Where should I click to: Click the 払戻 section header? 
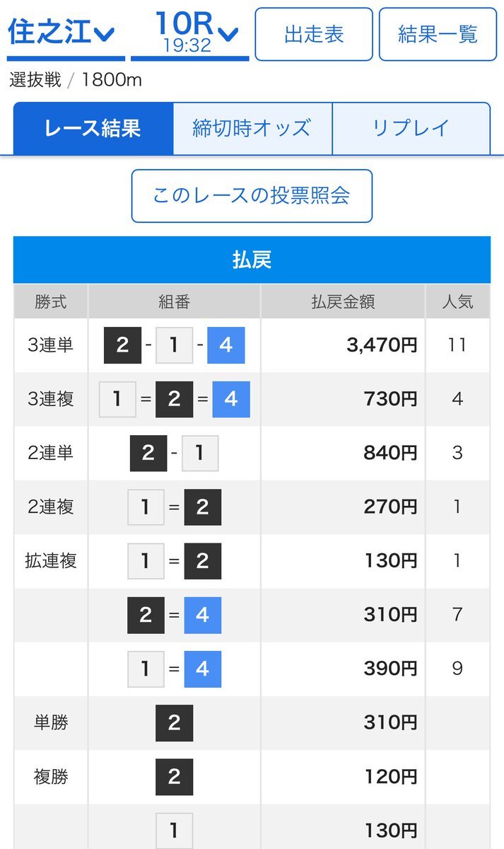[252, 260]
